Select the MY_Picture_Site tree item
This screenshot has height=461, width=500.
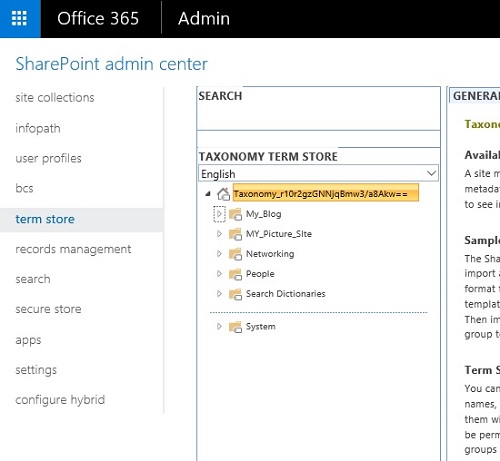click(x=279, y=234)
